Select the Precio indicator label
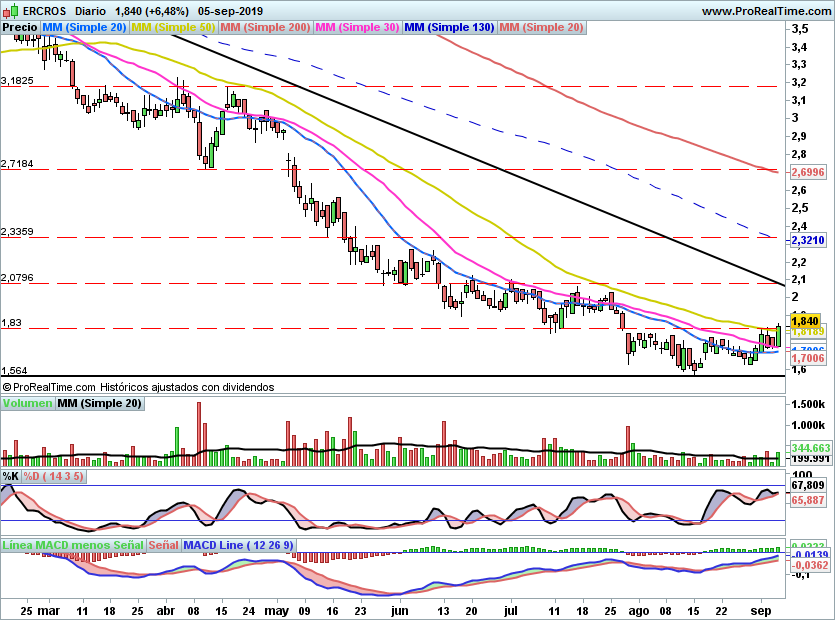The image size is (835, 620). coord(20,27)
